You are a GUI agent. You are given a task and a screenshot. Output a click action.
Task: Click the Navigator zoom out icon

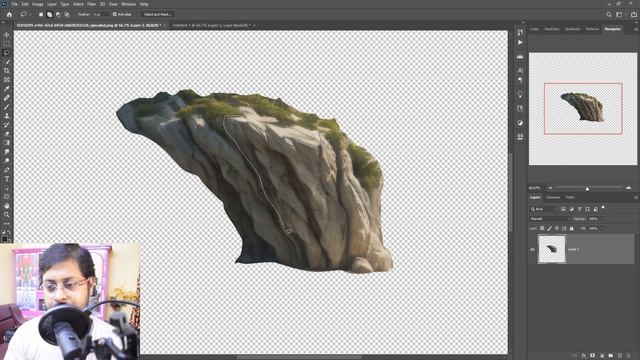(550, 188)
